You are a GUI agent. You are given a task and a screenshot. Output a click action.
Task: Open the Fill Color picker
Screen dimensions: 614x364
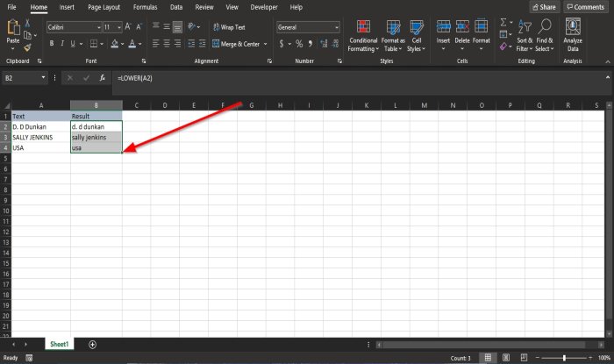115,44
